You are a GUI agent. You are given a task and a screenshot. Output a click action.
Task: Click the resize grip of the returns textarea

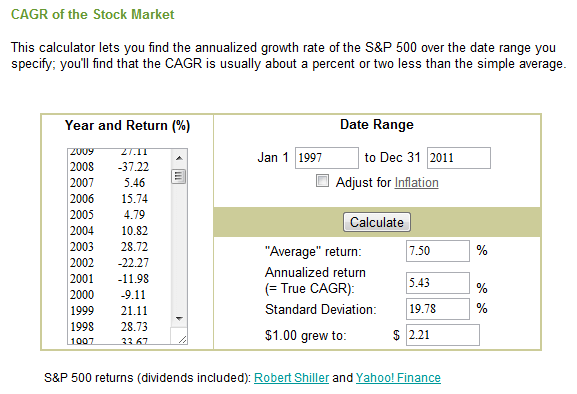(x=183, y=340)
